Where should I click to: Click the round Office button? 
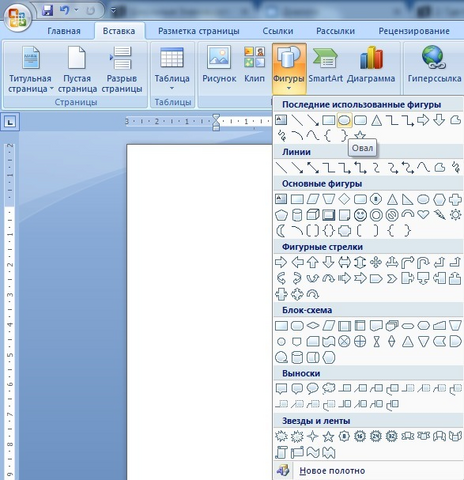pyautogui.click(x=17, y=17)
